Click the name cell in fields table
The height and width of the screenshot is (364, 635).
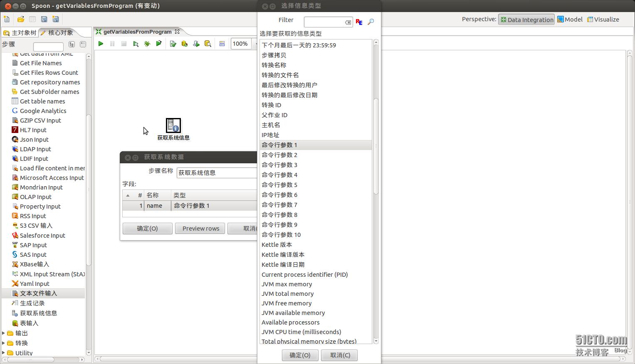point(158,206)
